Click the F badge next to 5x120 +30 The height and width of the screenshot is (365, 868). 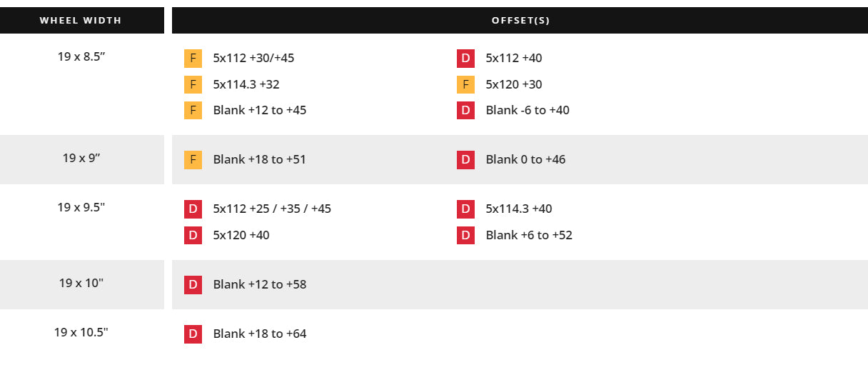[x=465, y=85]
